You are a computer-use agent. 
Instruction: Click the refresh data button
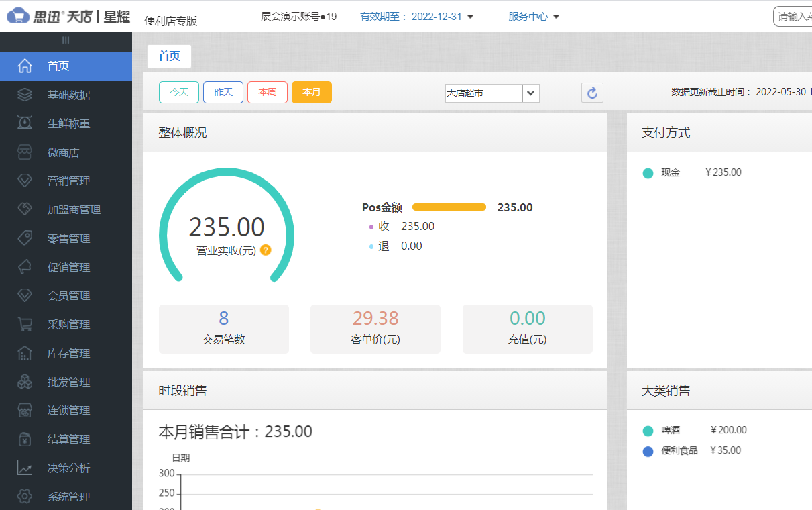[592, 93]
